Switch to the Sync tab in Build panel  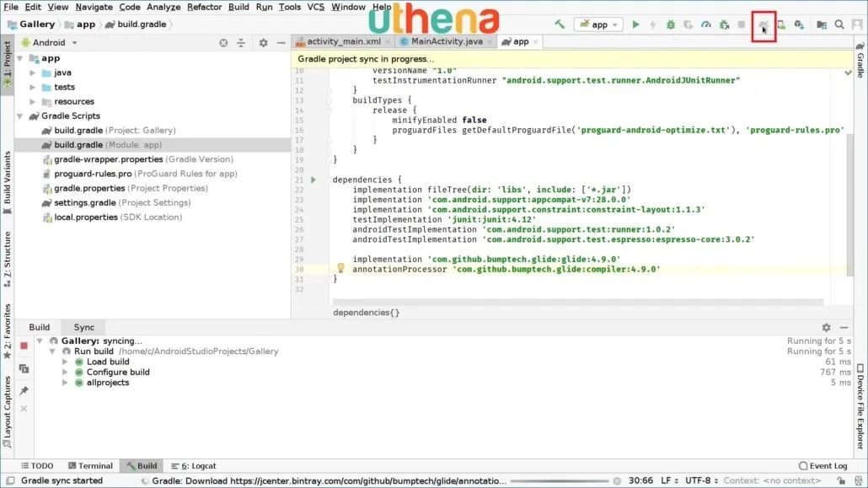point(84,327)
